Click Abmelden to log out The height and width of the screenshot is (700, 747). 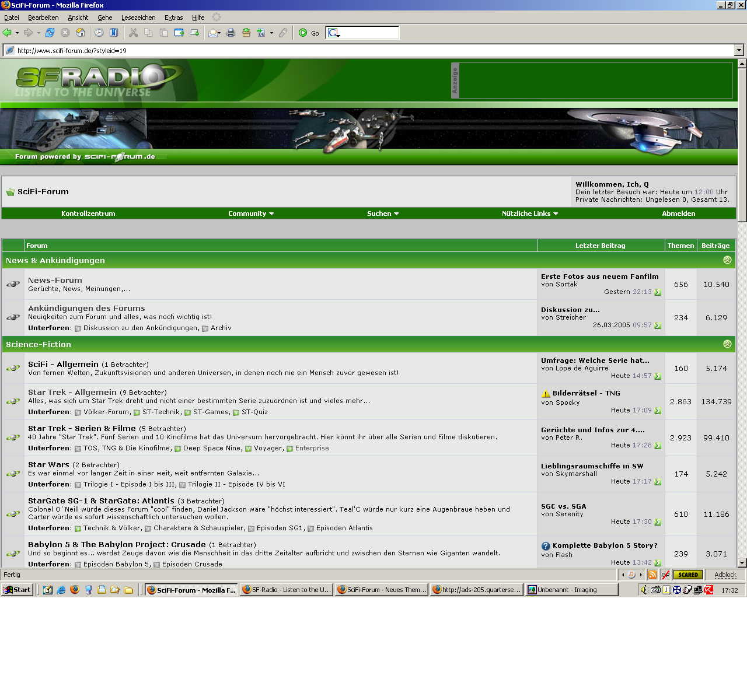678,213
